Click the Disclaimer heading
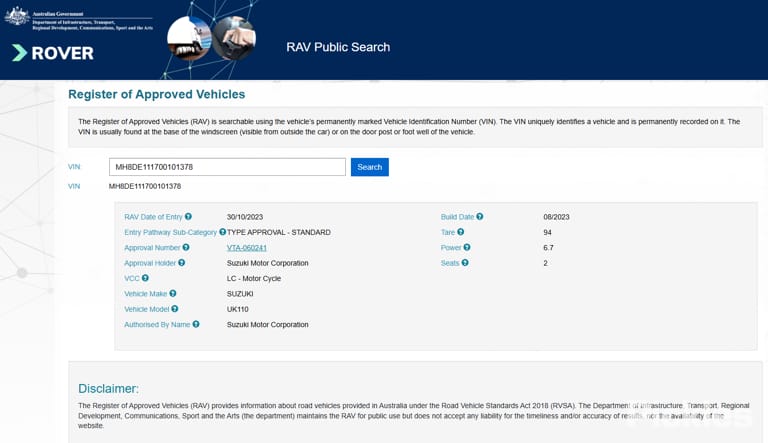This screenshot has height=443, width=768. tap(108, 389)
